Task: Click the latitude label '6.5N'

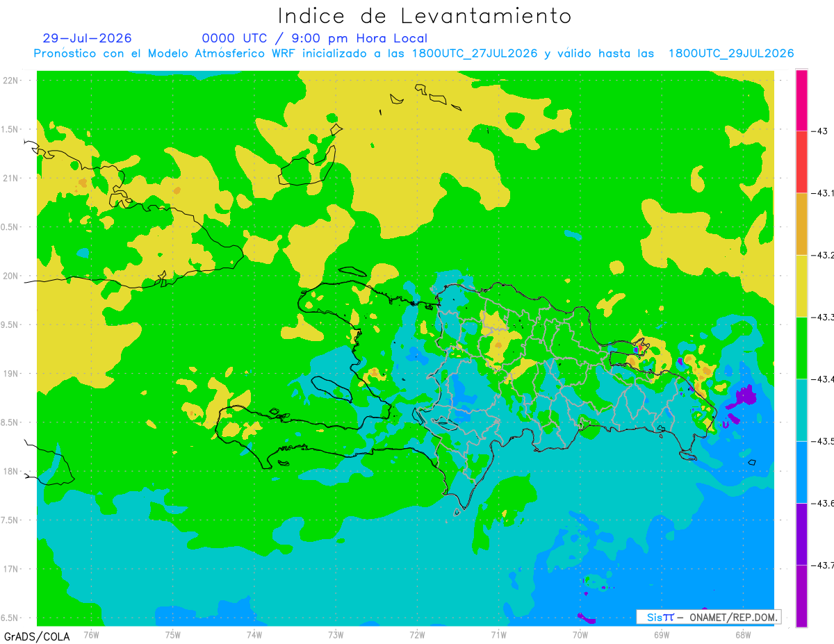Action: coord(10,618)
